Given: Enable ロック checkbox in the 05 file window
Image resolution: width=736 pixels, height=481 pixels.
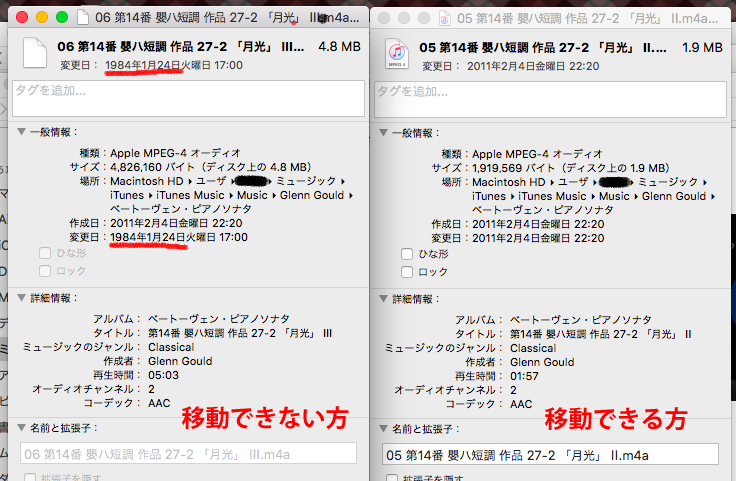Looking at the screenshot, I should pyautogui.click(x=407, y=272).
